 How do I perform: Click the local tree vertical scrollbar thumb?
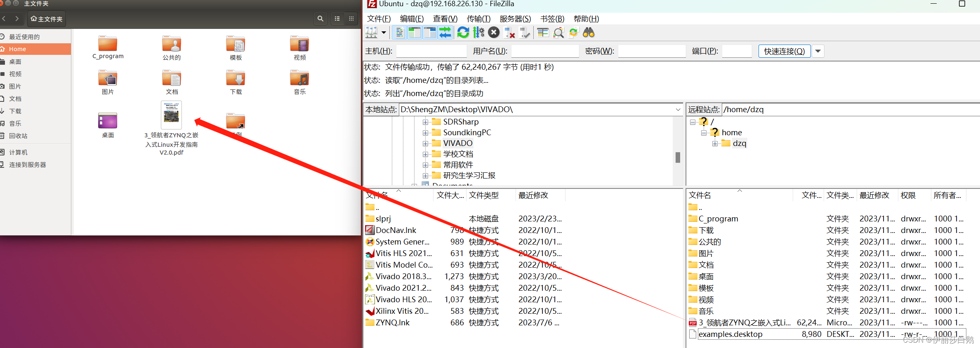tap(678, 158)
